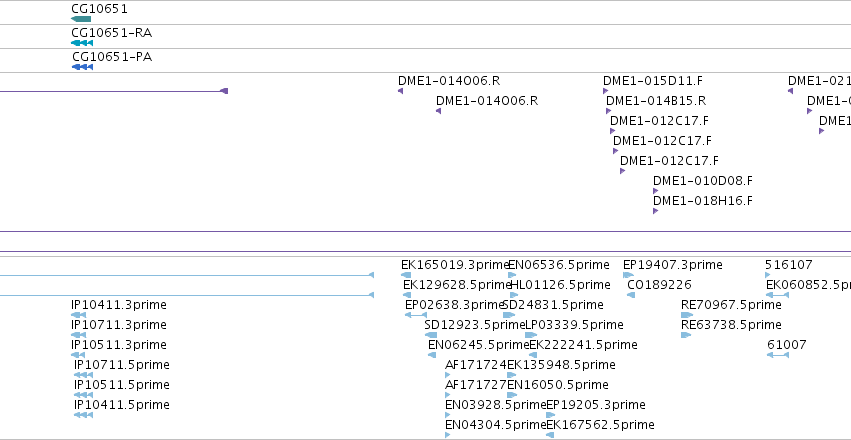This screenshot has width=851, height=440.
Task: Click the arrow glyph under SD12923.5prime
Action: pyautogui.click(x=431, y=335)
